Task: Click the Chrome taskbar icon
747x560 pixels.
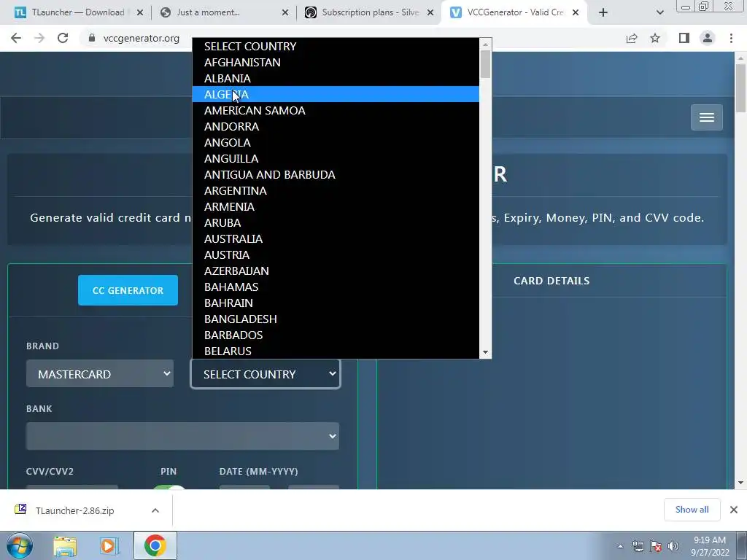Action: click(x=155, y=545)
